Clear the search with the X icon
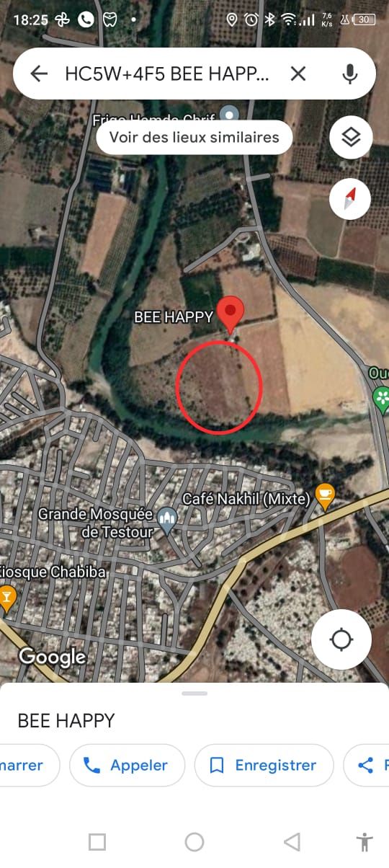 pos(298,74)
